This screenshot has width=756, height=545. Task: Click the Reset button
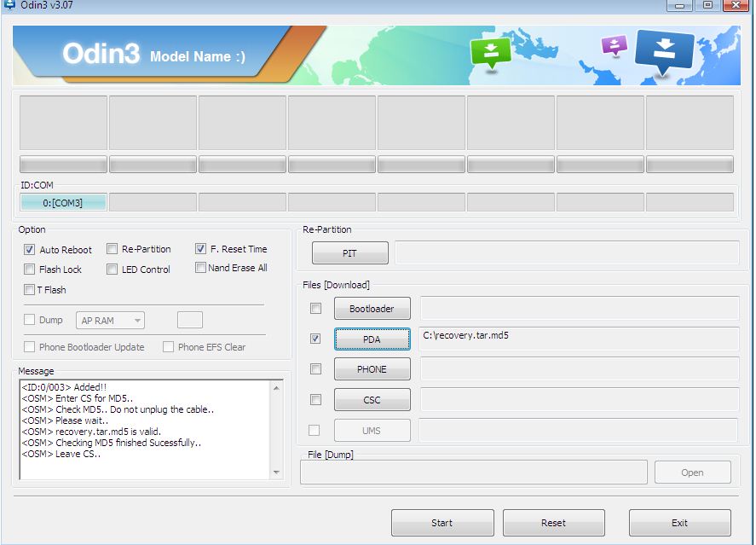(553, 523)
